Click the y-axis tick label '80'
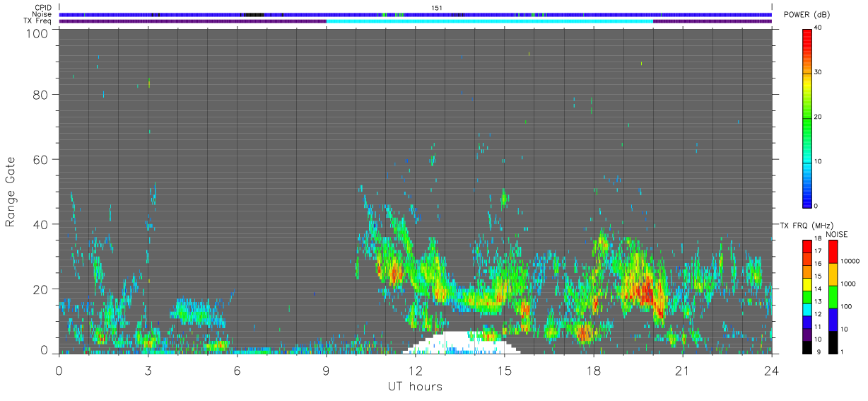The height and width of the screenshot is (401, 868). pos(39,95)
